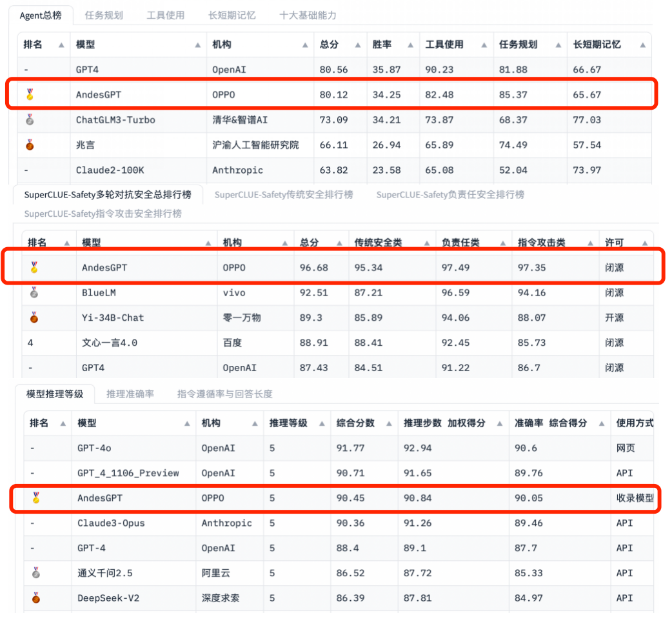Click the 总分 sort arrow in the Safety table
This screenshot has width=672, height=635.
(x=339, y=243)
